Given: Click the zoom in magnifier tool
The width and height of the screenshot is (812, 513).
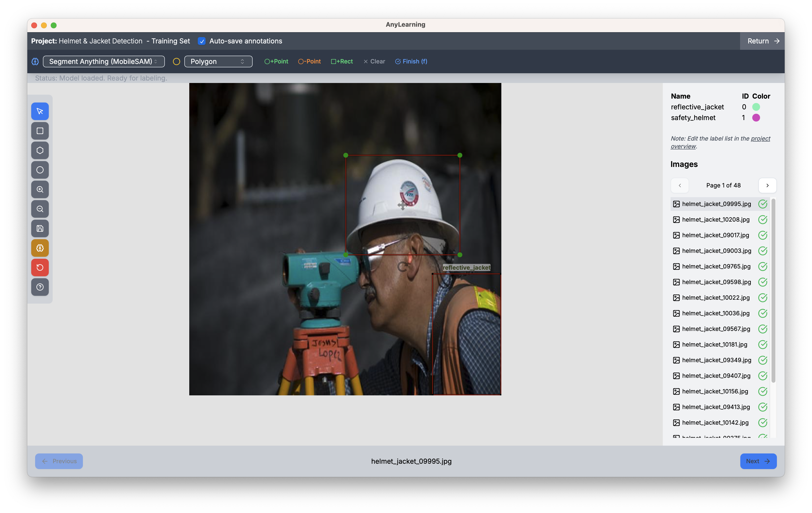Looking at the screenshot, I should (x=40, y=189).
